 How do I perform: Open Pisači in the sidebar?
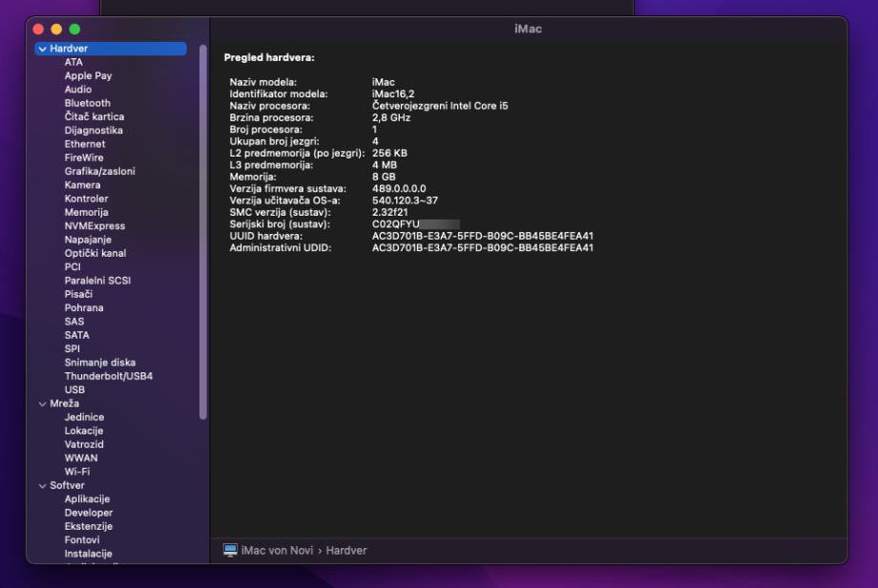pyautogui.click(x=78, y=295)
